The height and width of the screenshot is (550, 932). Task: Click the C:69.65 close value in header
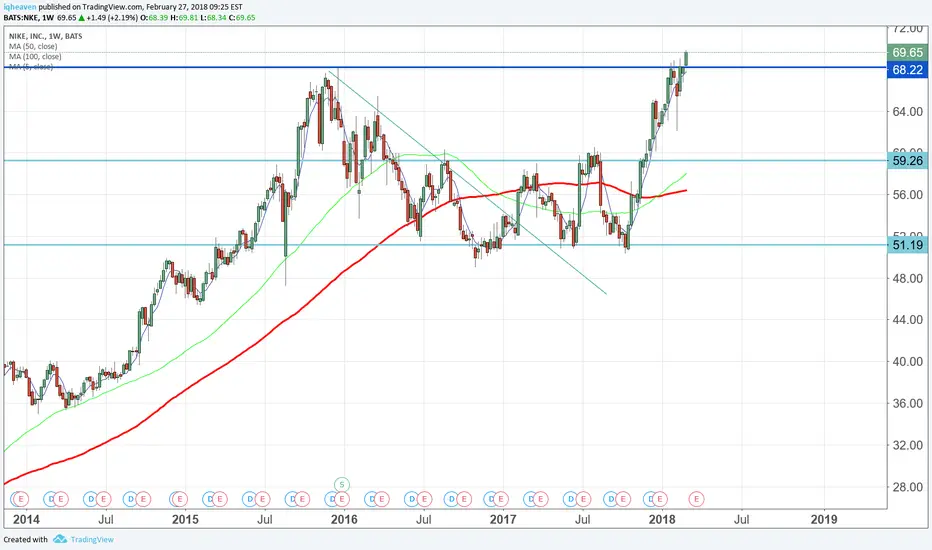point(242,18)
